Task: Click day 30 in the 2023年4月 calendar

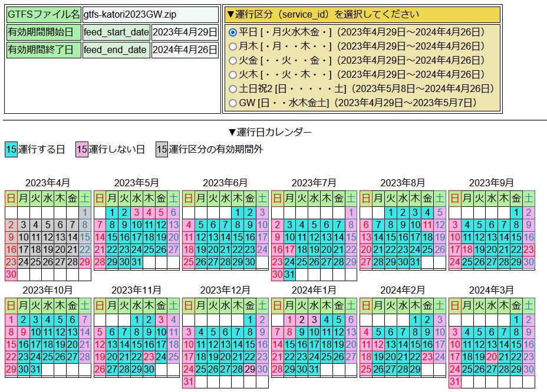Action: point(11,275)
